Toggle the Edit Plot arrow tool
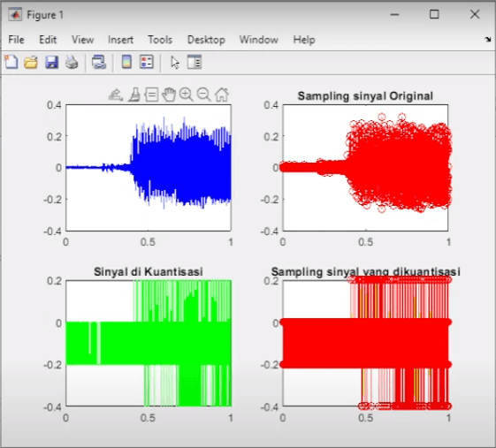 coord(174,62)
